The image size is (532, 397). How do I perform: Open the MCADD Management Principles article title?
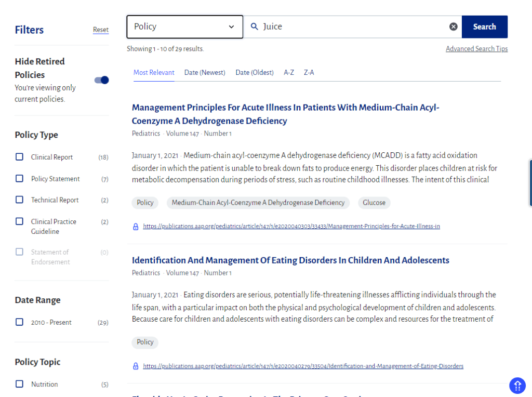285,114
